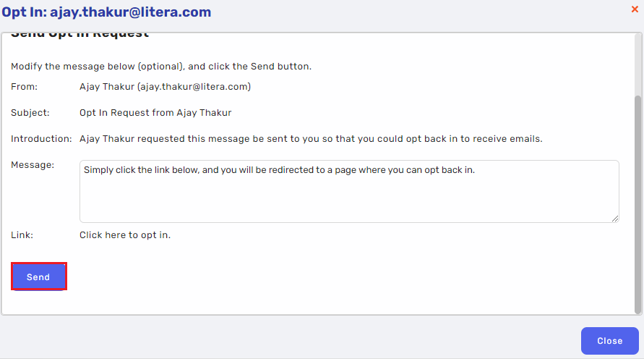Close the Opt In dialog with orange X
Screen dimensions: 644x359
635,9
